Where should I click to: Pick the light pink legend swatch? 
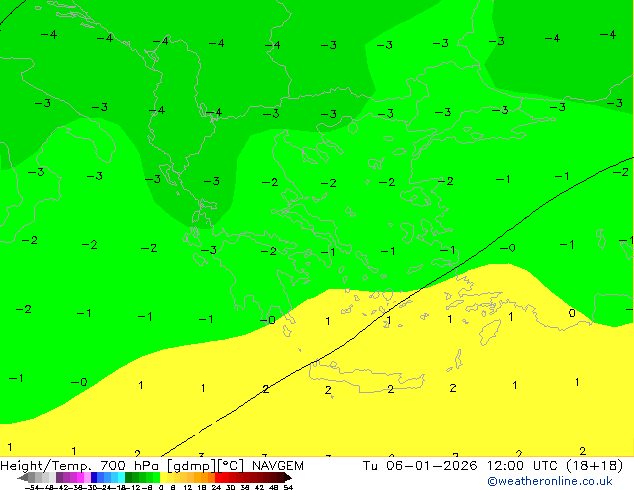tap(87, 477)
